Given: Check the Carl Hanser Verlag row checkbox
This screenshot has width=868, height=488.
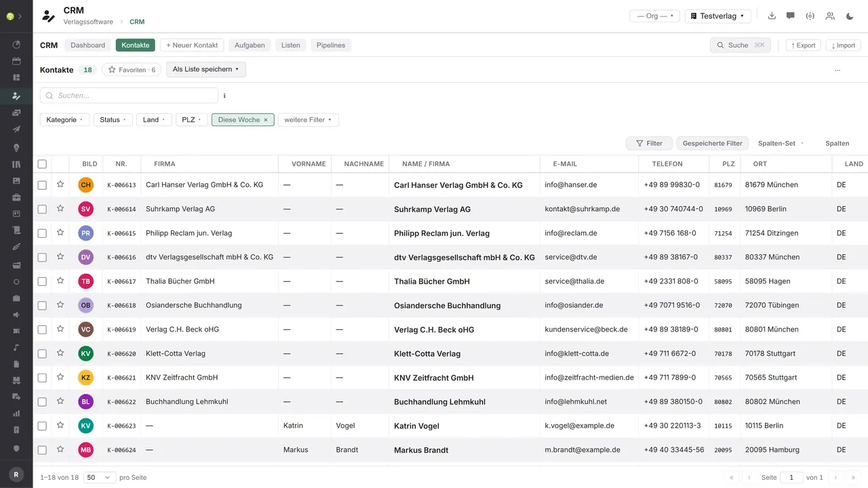Looking at the screenshot, I should point(42,185).
